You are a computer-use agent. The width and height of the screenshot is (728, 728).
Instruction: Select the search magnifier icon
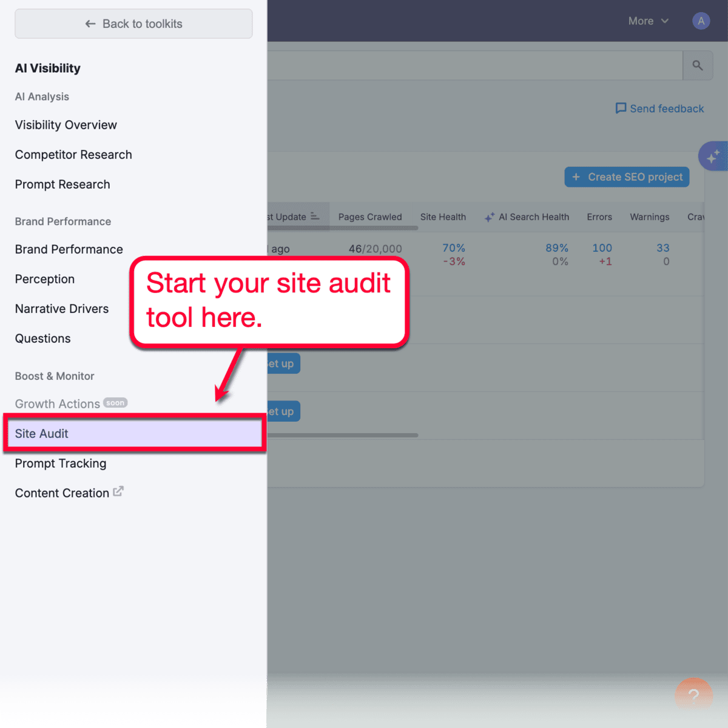tap(698, 65)
